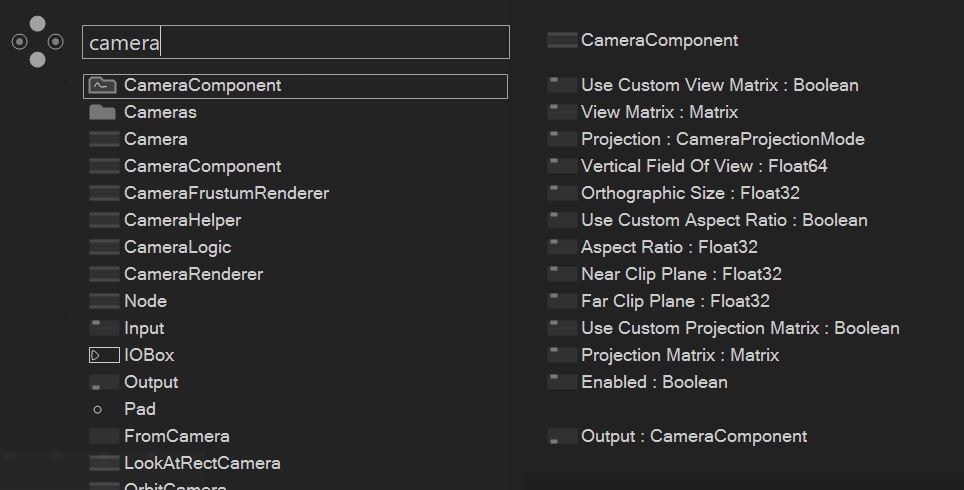Select the FromCamera node entry

click(x=176, y=436)
